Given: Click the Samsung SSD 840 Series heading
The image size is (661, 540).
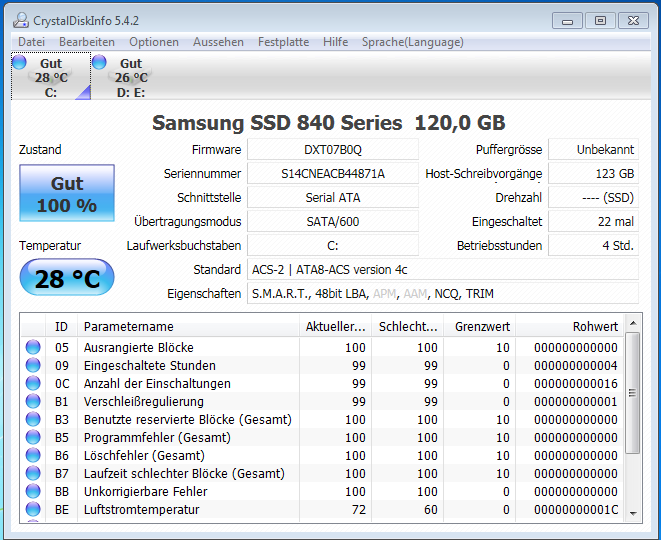Looking at the screenshot, I should point(328,123).
